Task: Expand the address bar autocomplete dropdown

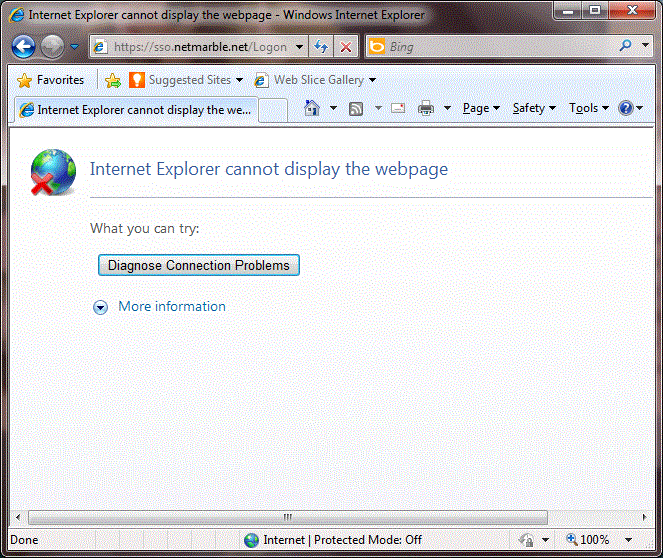Action: point(299,46)
